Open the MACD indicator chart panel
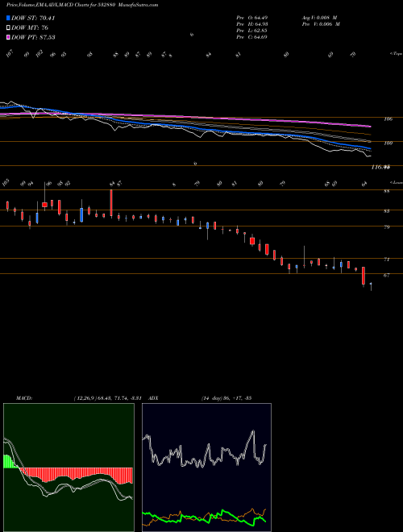 [x=69, y=468]
